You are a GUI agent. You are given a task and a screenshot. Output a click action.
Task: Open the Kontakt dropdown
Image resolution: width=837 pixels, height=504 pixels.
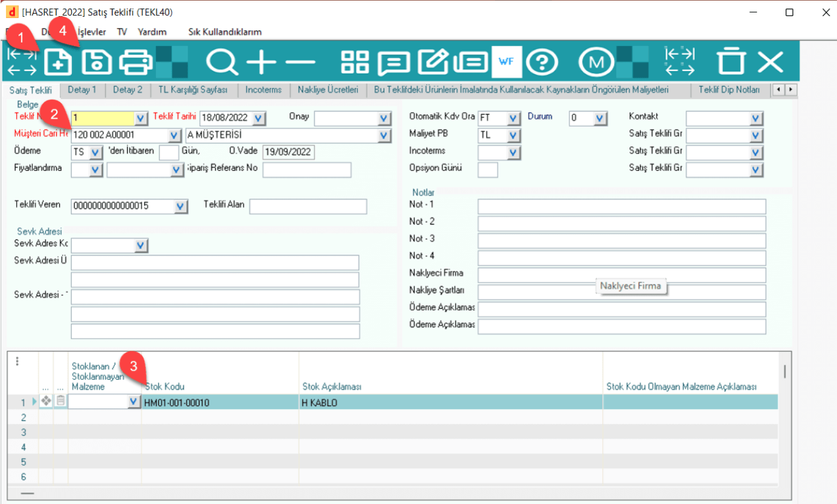pyautogui.click(x=757, y=118)
